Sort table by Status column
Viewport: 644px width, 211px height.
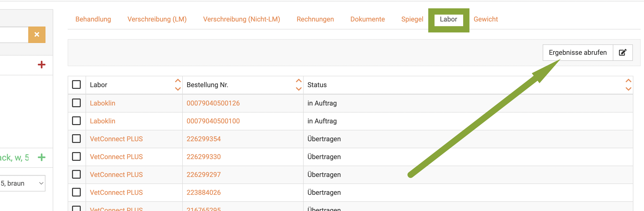click(x=628, y=85)
